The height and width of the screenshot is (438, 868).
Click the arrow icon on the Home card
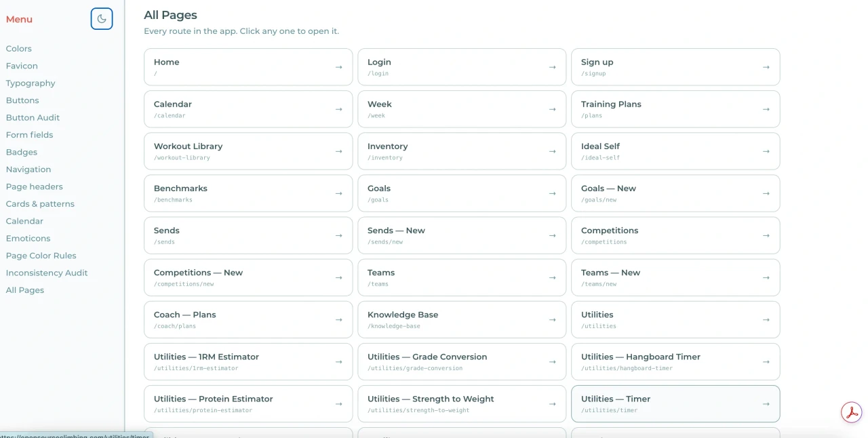(x=339, y=67)
